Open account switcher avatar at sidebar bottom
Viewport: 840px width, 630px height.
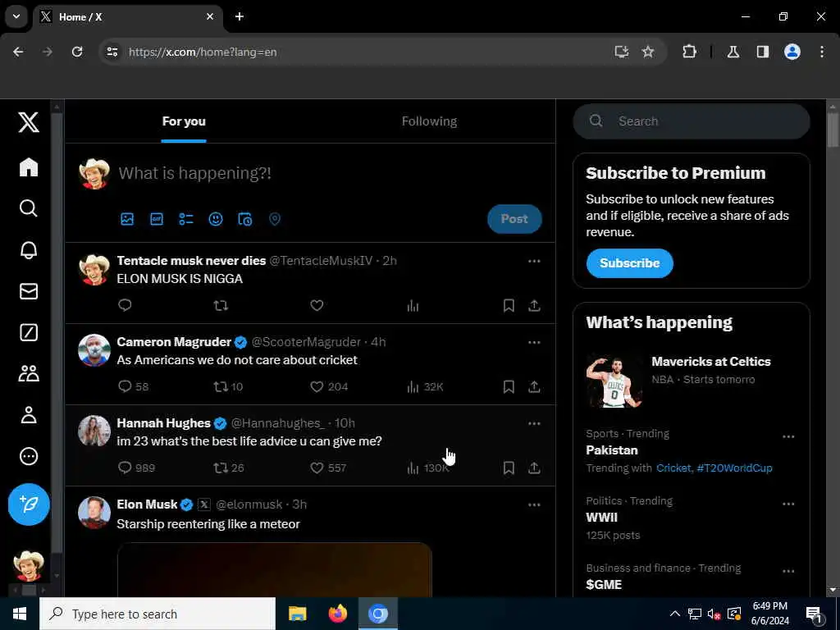(29, 566)
